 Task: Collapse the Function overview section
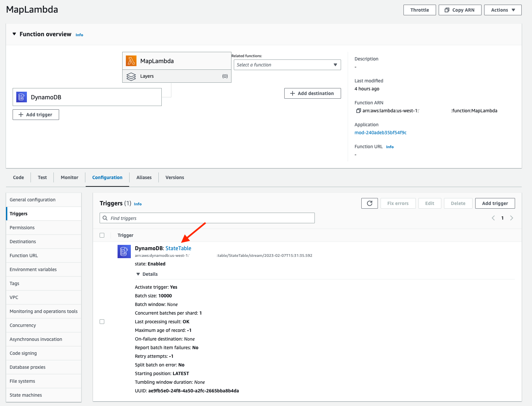coord(14,34)
